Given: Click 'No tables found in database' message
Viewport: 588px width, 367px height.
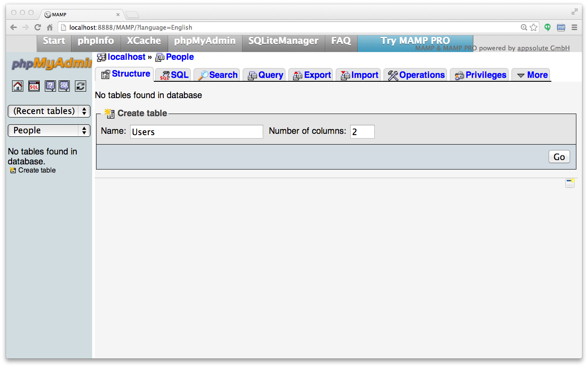Looking at the screenshot, I should [x=148, y=95].
